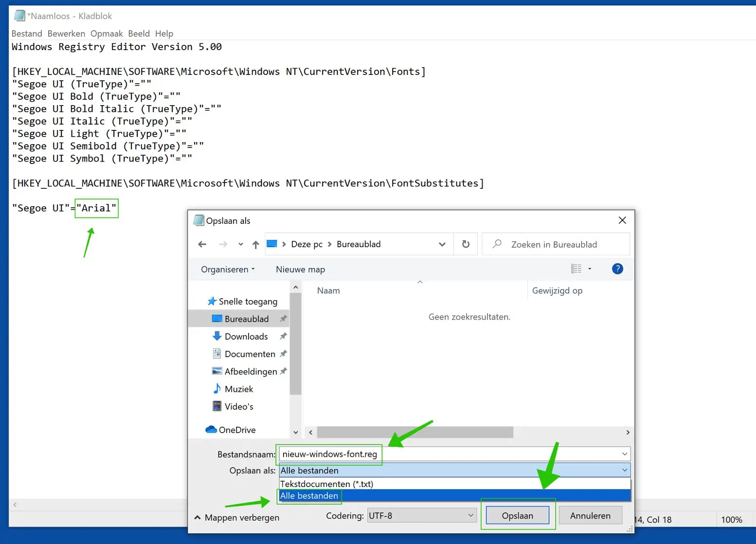The image size is (756, 544).
Task: Change the view layout icon
Action: (x=576, y=269)
